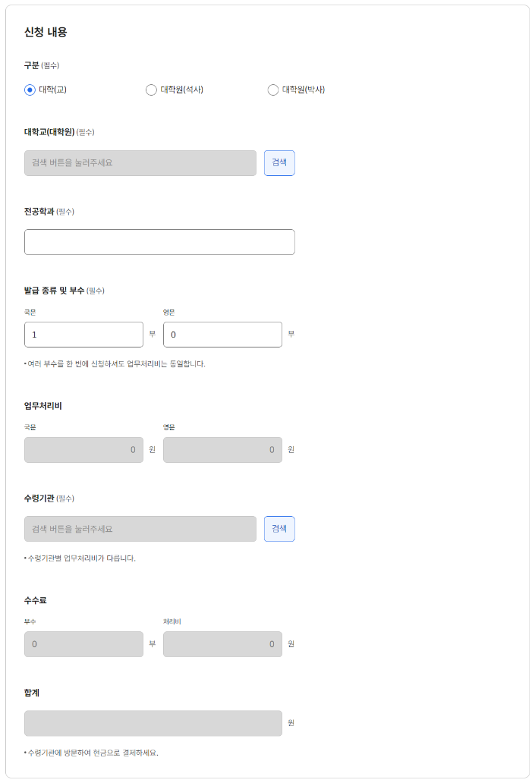Click the 영문 copies field under 발급 종류
Viewport: 532px width, 783px height.
tap(223, 335)
